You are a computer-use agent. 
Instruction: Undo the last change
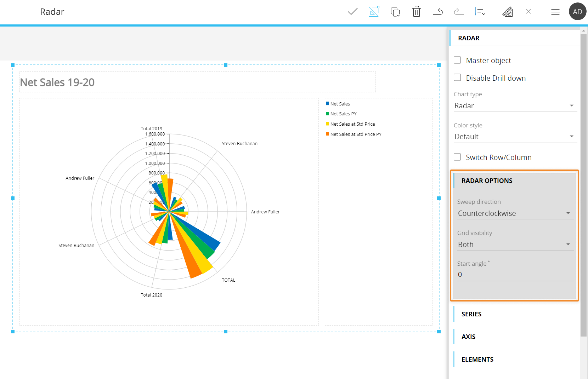click(x=438, y=12)
